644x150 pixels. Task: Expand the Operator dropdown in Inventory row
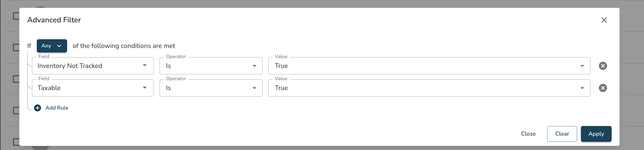coord(211,66)
